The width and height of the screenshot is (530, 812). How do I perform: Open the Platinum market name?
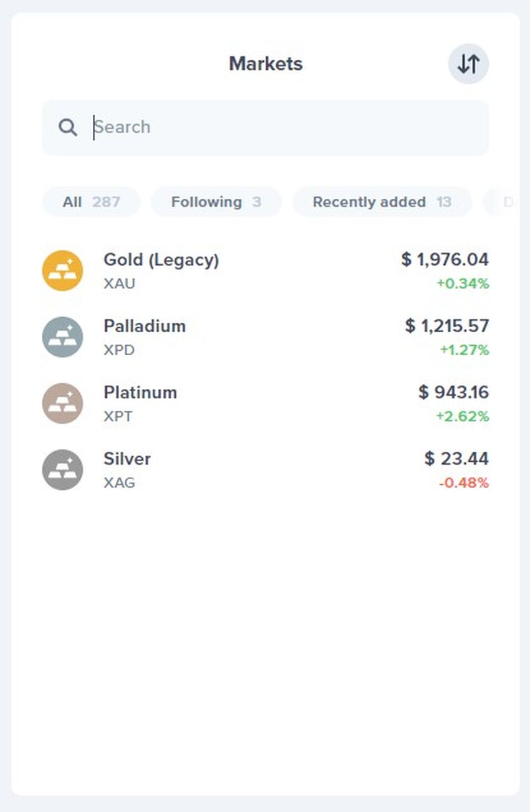coord(140,393)
